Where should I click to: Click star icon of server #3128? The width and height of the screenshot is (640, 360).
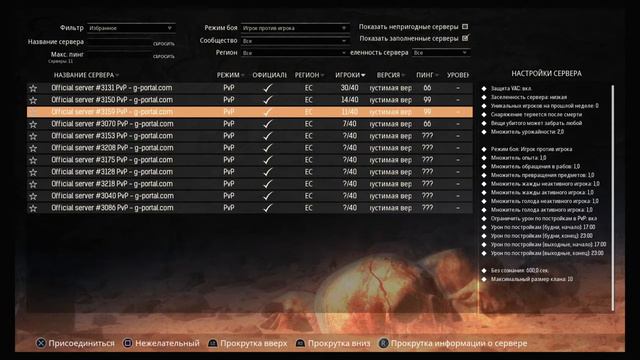pos(33,172)
